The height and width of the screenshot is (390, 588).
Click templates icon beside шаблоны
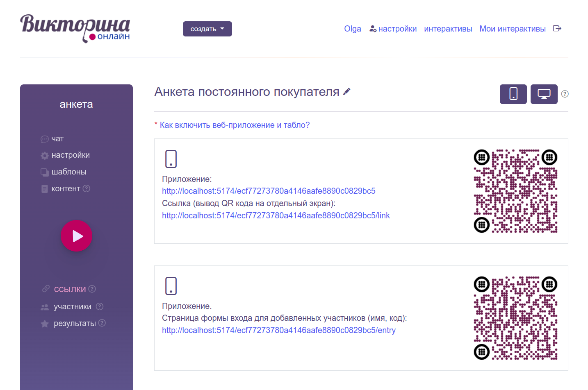[x=45, y=172]
